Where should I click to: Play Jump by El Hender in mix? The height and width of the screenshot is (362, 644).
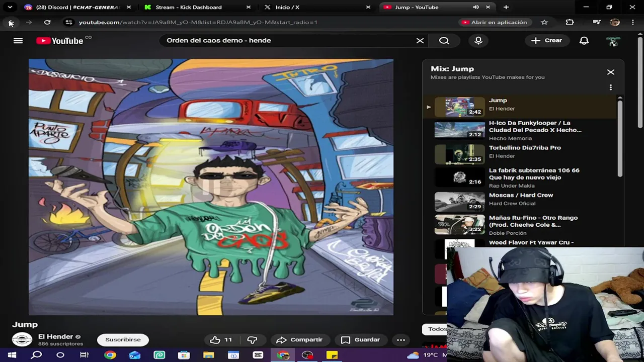pos(521,107)
